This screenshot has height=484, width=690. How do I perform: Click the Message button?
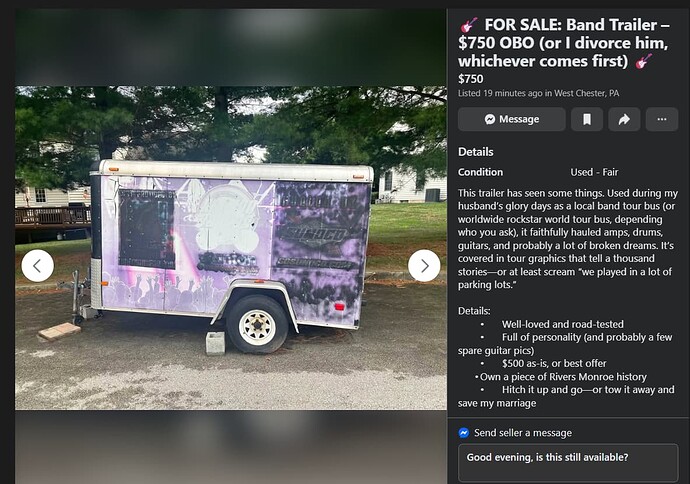pyautogui.click(x=511, y=119)
